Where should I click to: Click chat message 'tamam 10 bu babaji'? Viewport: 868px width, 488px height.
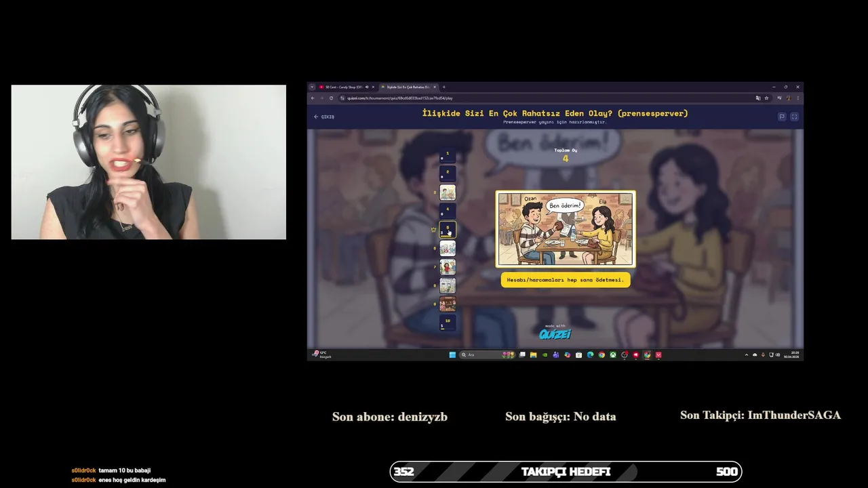click(x=125, y=470)
